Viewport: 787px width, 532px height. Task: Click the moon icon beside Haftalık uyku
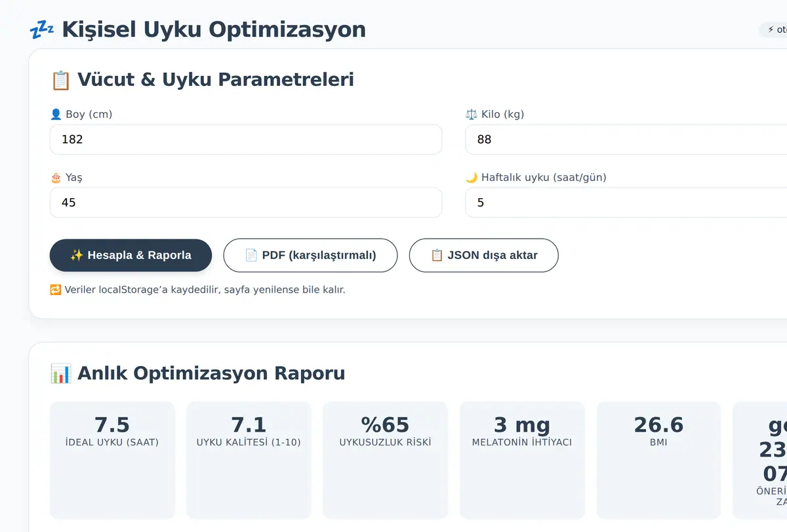tap(472, 177)
